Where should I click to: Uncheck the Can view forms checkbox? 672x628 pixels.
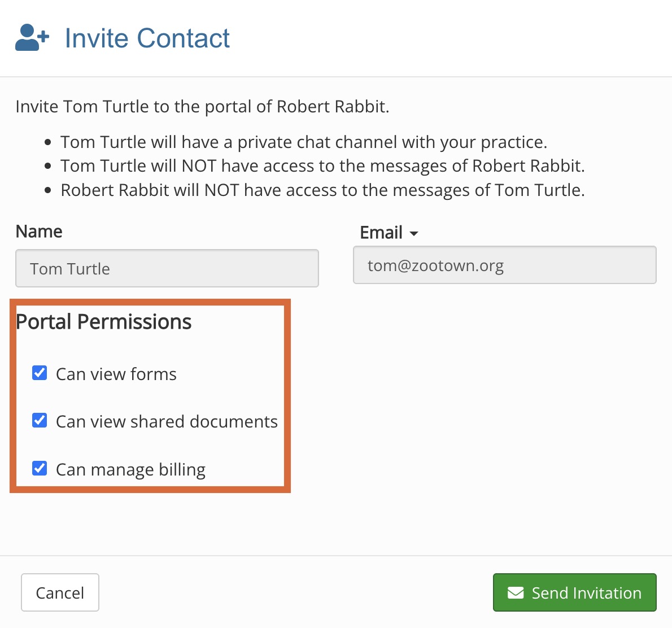click(40, 373)
